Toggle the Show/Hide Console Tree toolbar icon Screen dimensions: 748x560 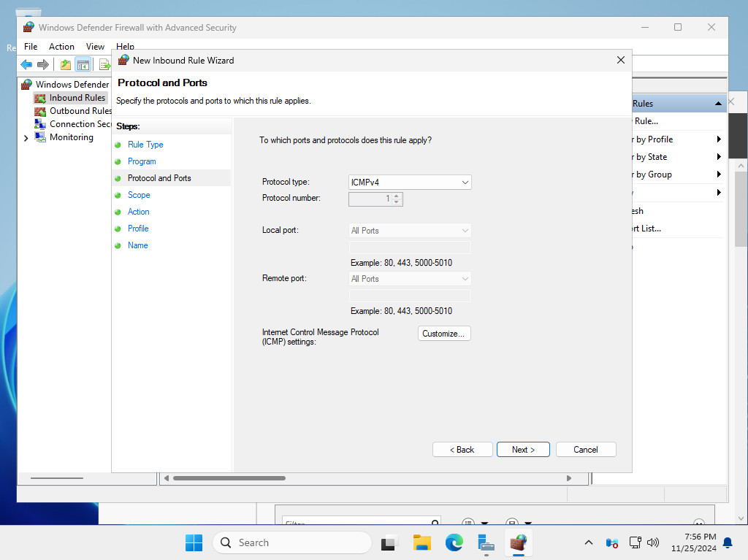click(x=83, y=64)
